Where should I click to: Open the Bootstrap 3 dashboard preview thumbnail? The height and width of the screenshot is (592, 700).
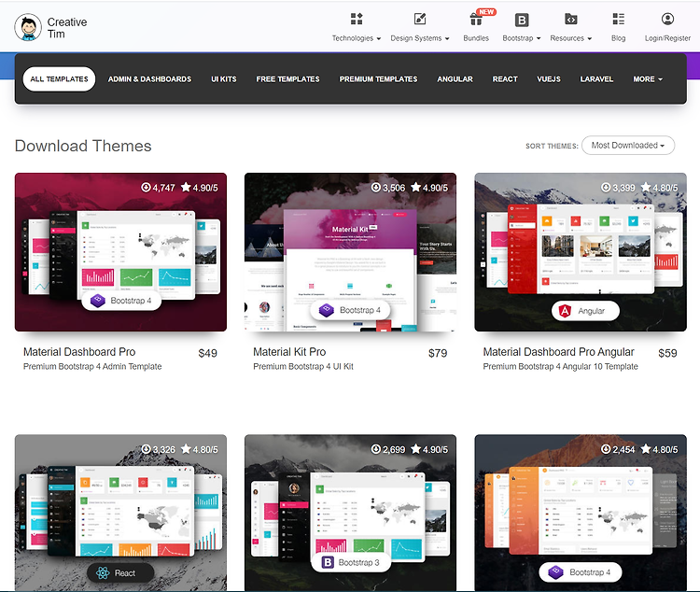tap(350, 513)
